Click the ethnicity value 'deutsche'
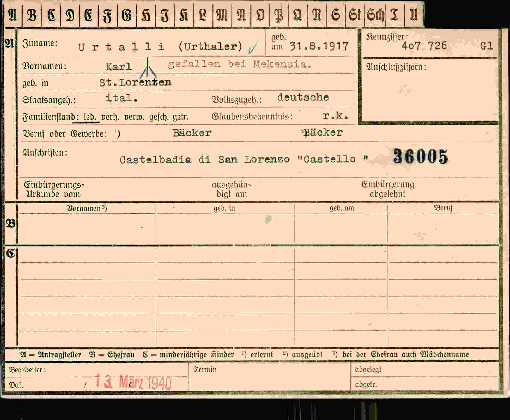 pyautogui.click(x=303, y=97)
